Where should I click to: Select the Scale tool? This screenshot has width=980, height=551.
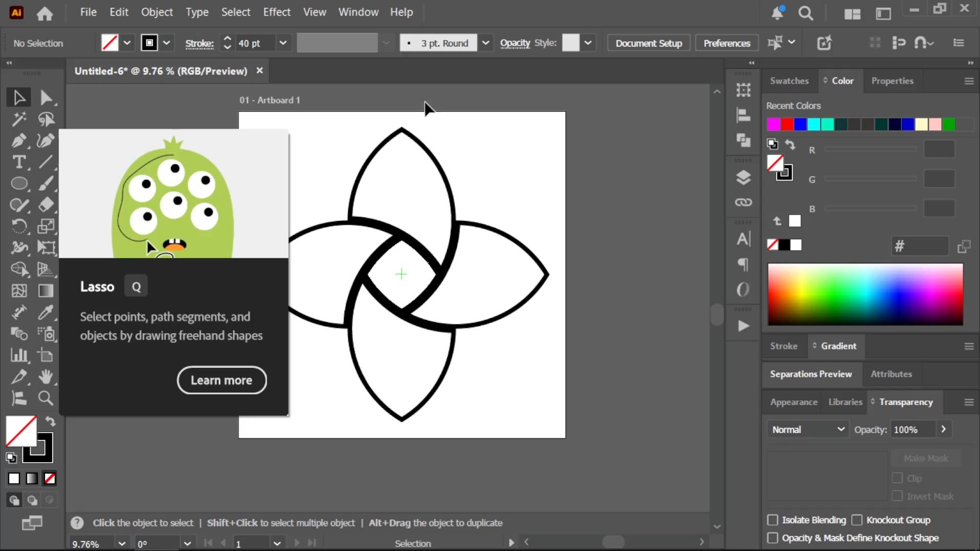[46, 227]
